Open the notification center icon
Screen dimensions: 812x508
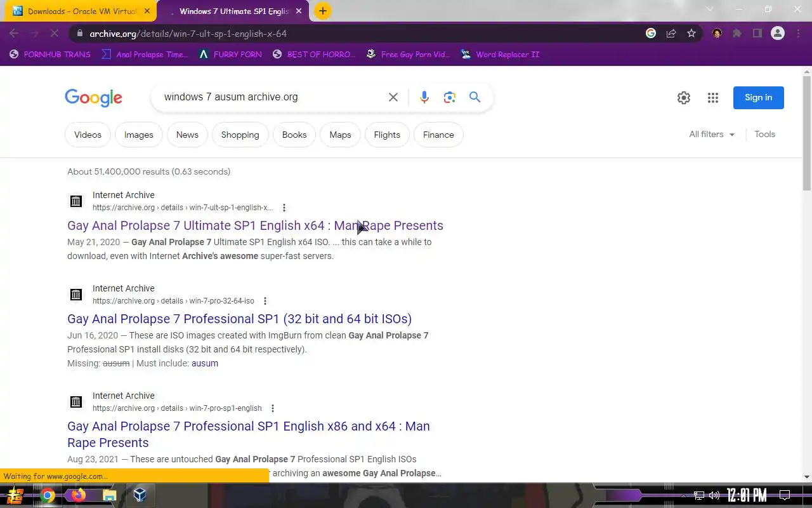pos(784,495)
